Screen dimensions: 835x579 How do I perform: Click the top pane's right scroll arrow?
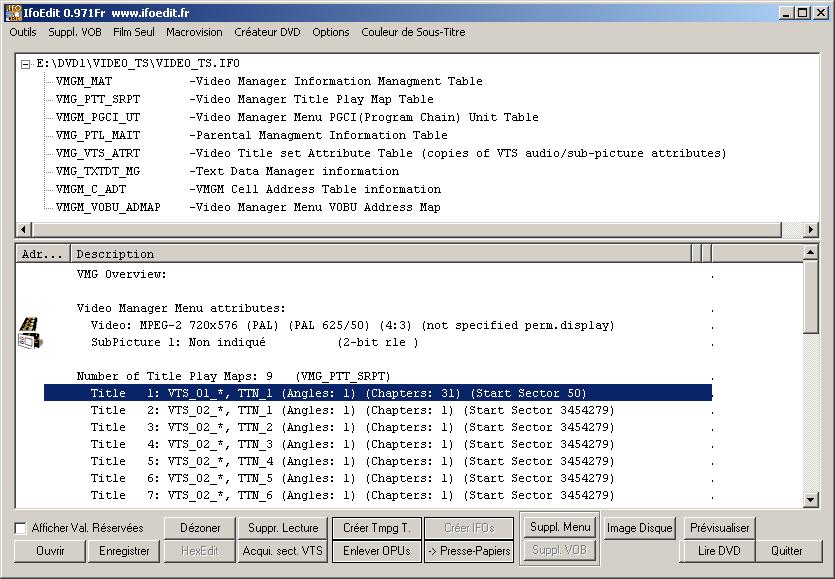pyautogui.click(x=811, y=230)
